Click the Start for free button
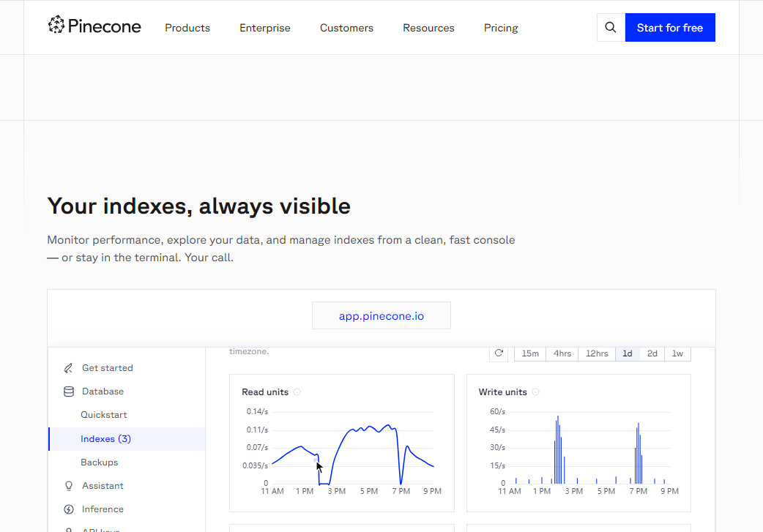 [670, 27]
